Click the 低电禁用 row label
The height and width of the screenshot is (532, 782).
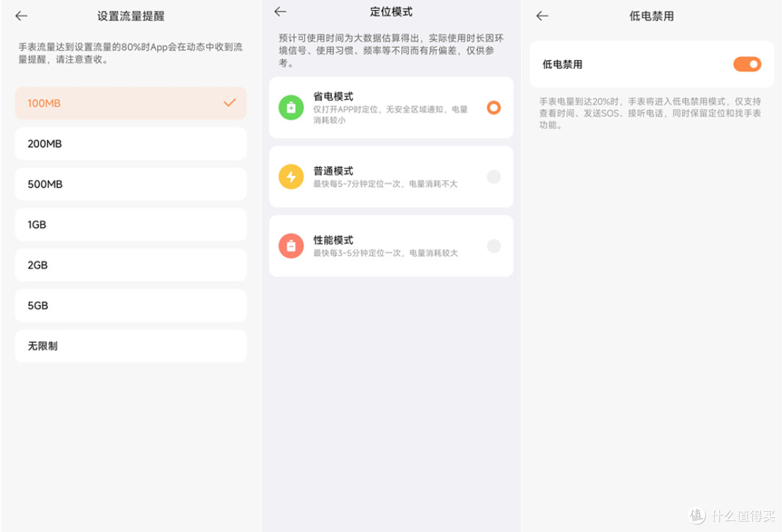pos(562,64)
